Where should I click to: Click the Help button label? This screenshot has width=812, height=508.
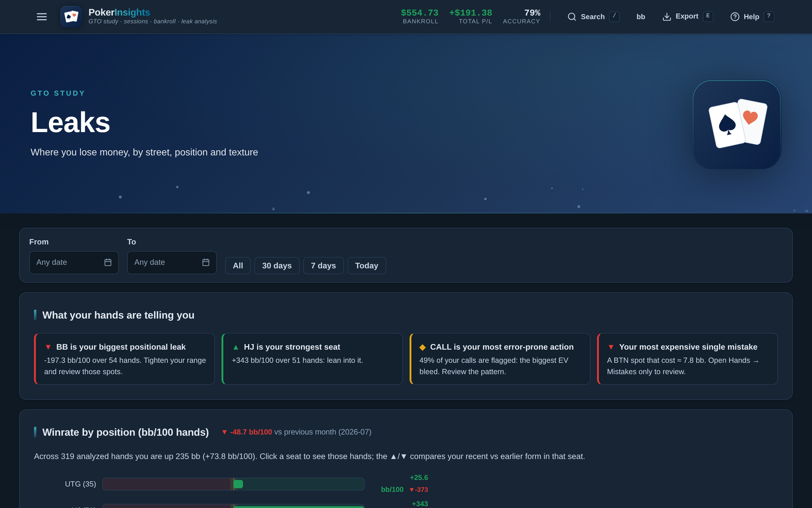tap(751, 17)
